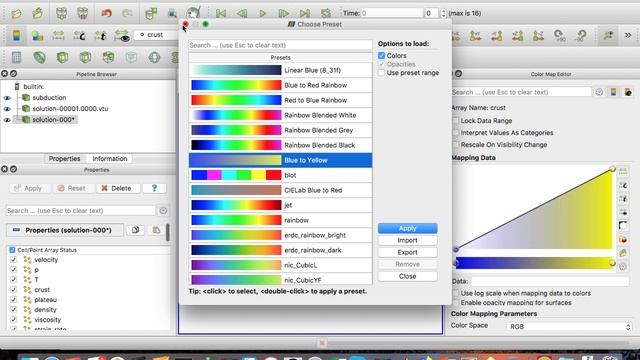Click the Time step stepper arrows
This screenshot has width=640, height=360.
443,13
